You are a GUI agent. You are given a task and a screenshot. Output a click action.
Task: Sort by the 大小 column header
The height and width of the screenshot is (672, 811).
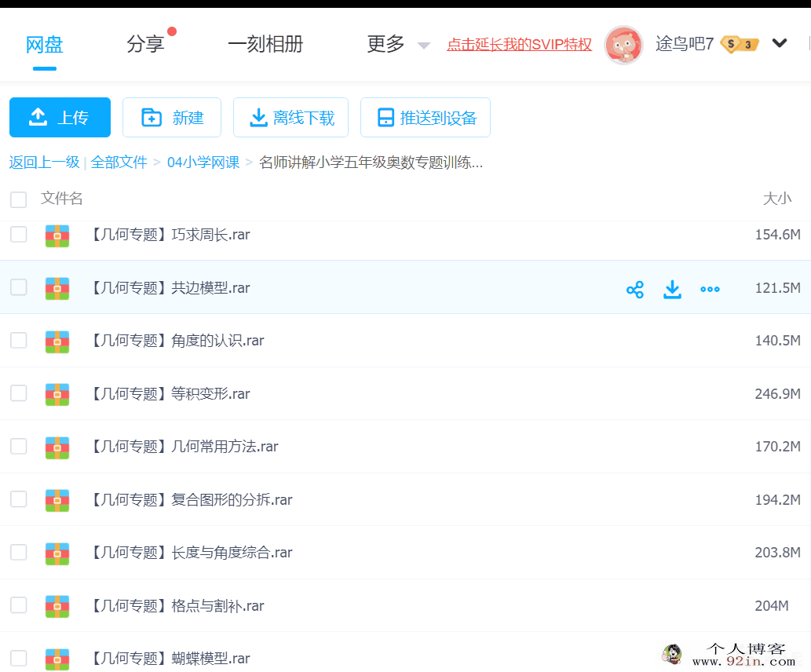tap(777, 199)
